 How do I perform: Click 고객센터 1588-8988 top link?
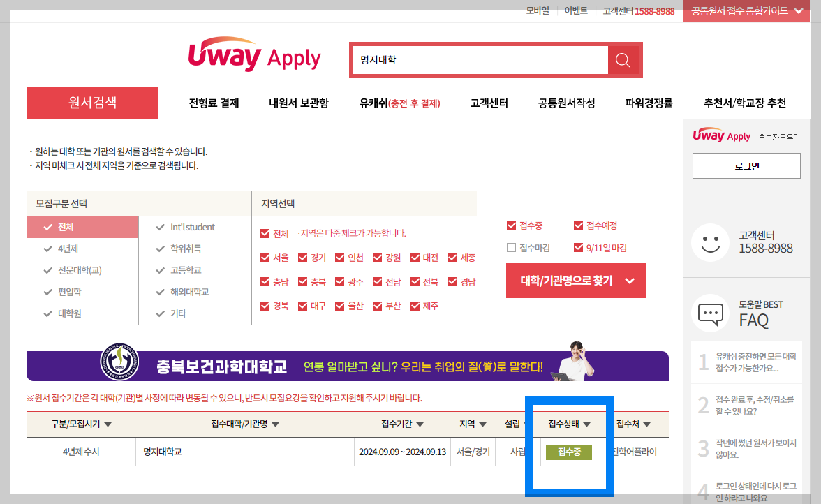coord(638,11)
